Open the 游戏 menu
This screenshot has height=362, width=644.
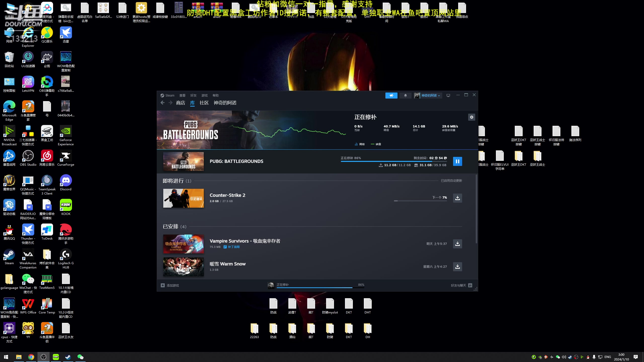click(x=205, y=96)
